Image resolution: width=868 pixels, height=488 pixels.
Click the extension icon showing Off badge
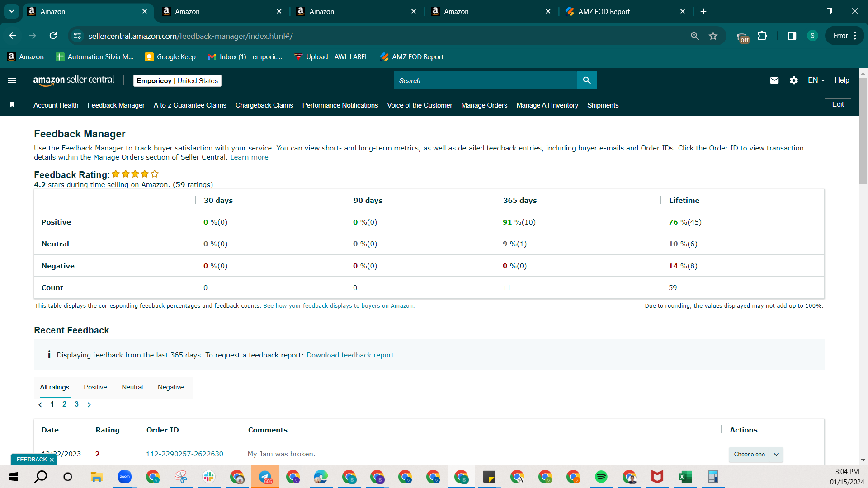[743, 37]
